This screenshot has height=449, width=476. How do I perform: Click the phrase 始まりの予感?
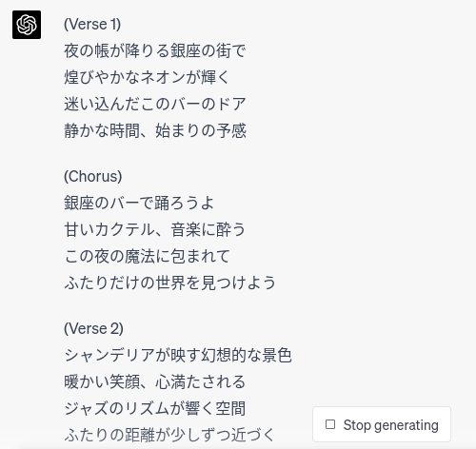tap(201, 130)
